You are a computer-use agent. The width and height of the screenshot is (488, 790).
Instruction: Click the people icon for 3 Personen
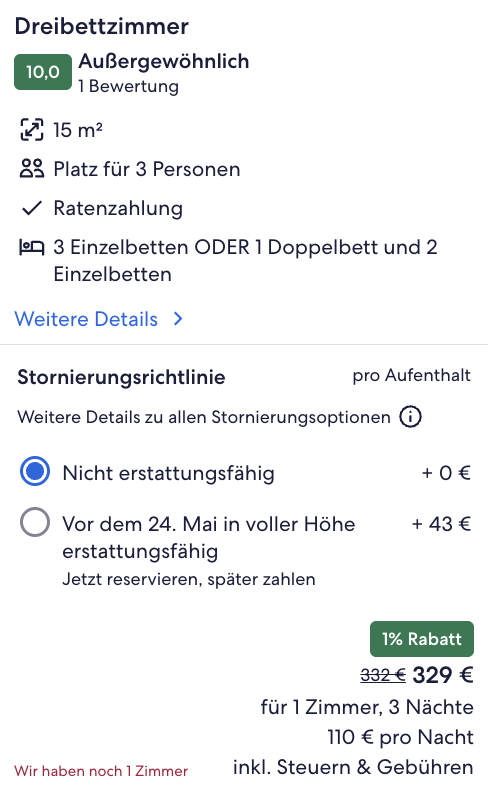(32, 169)
